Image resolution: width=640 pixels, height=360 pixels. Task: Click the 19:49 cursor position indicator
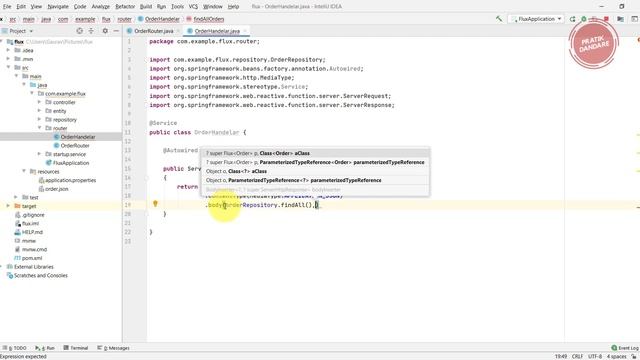(x=561, y=356)
